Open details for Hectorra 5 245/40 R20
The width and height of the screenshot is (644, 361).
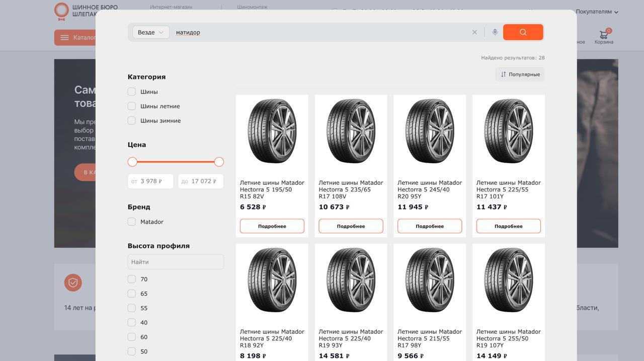pyautogui.click(x=430, y=226)
